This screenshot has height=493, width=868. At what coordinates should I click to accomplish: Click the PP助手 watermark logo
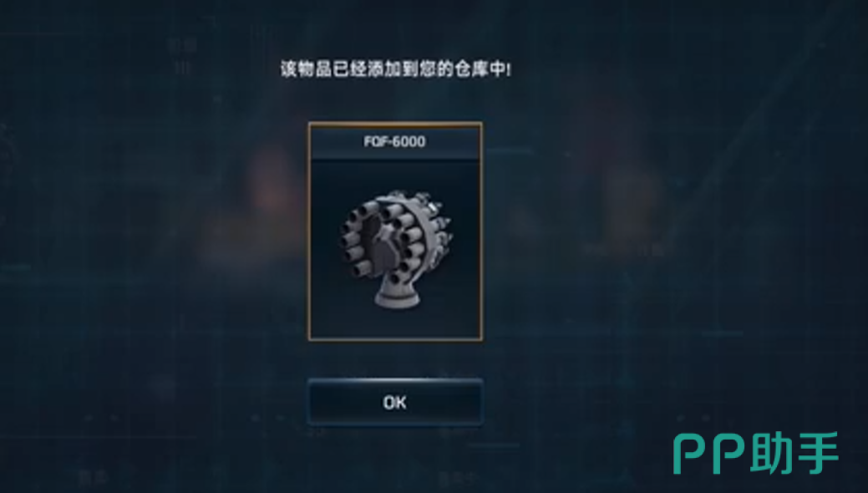(756, 454)
